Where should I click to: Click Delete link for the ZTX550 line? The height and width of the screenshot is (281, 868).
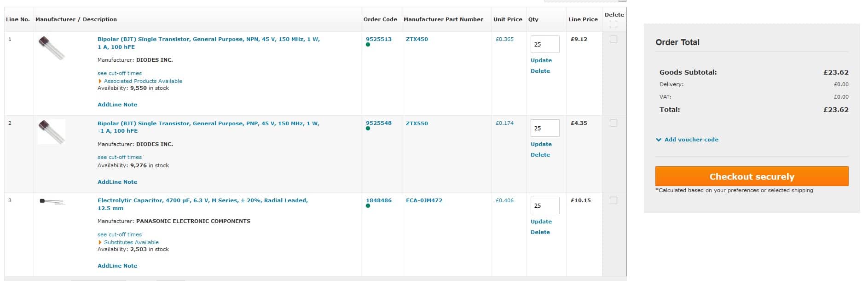540,155
